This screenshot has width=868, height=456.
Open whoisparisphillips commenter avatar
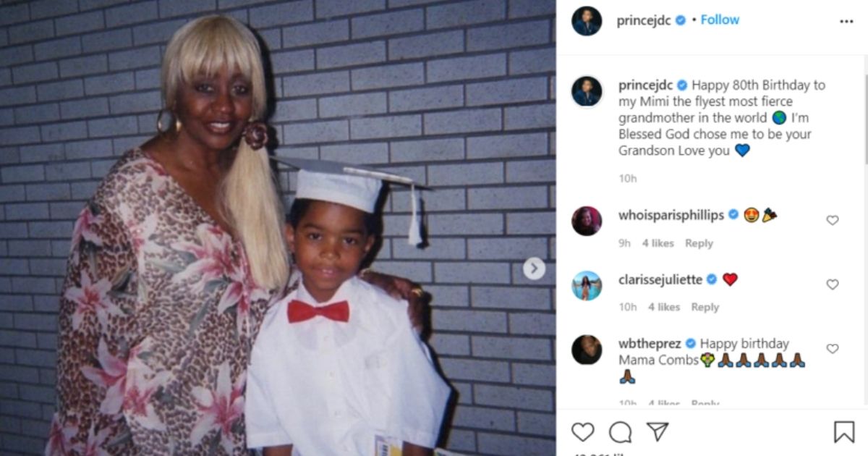pyautogui.click(x=587, y=221)
